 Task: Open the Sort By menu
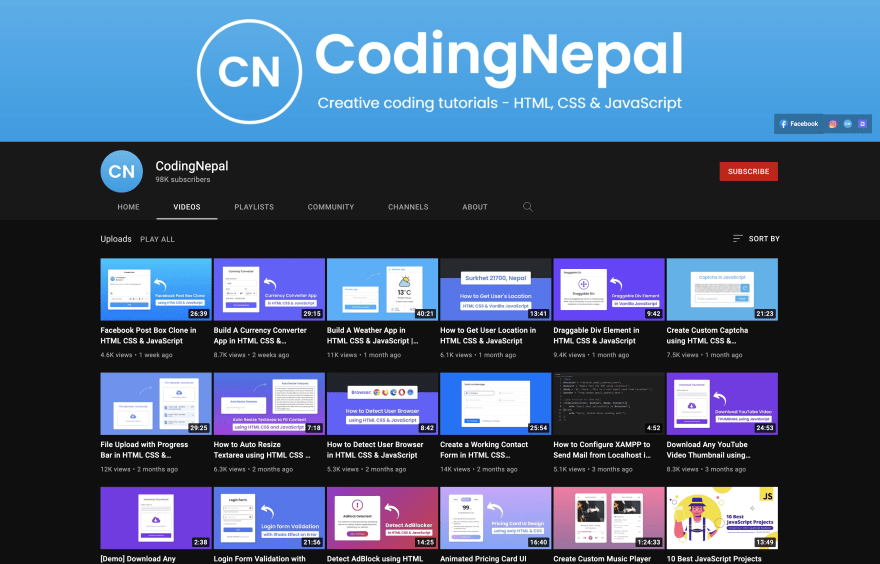coord(756,239)
